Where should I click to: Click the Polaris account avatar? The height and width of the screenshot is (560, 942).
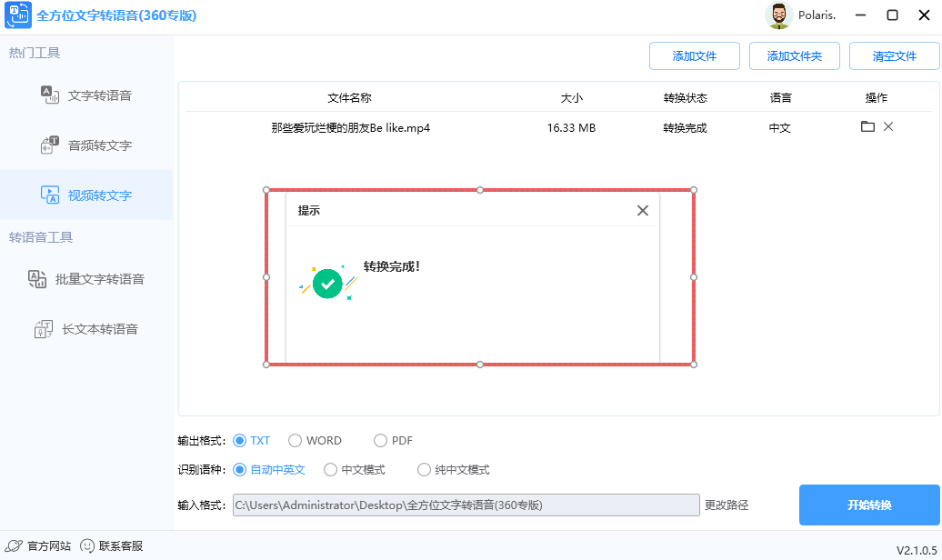779,15
